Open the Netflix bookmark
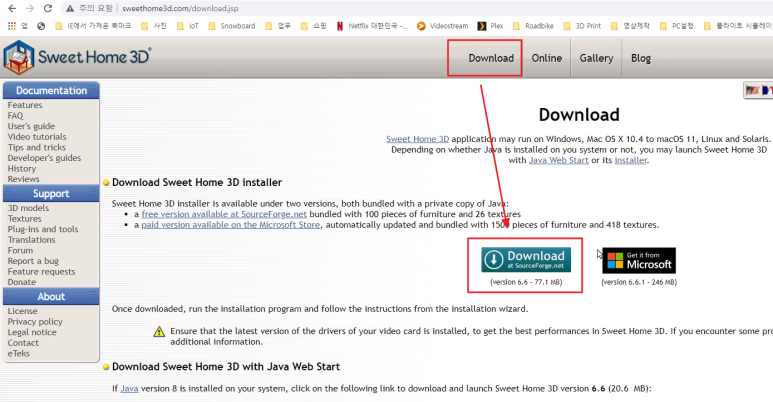Viewport: 773px width, 402px height. point(372,26)
